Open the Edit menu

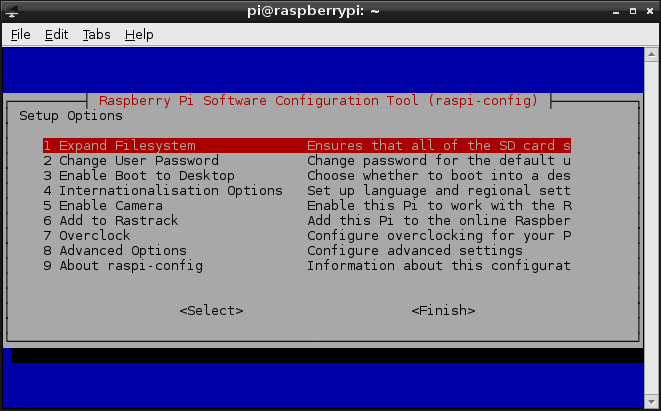tap(56, 35)
